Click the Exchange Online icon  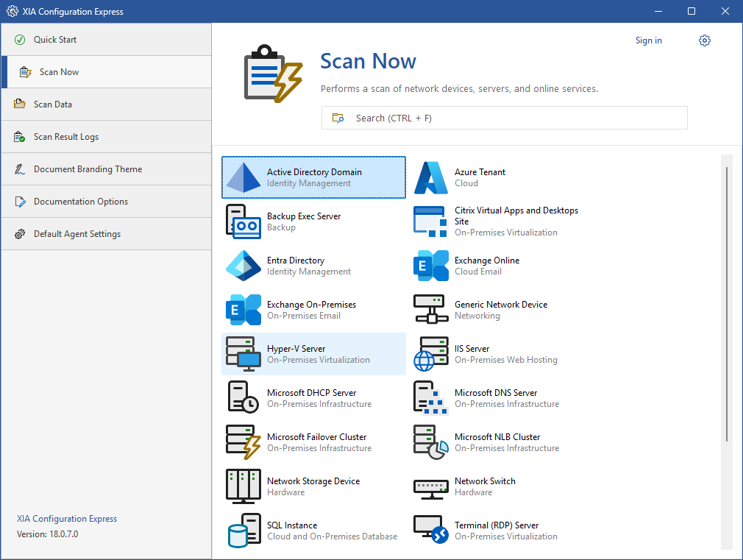click(431, 266)
